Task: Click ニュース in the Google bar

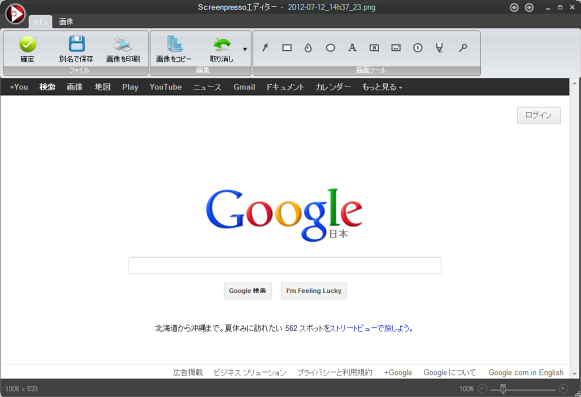Action: [207, 87]
